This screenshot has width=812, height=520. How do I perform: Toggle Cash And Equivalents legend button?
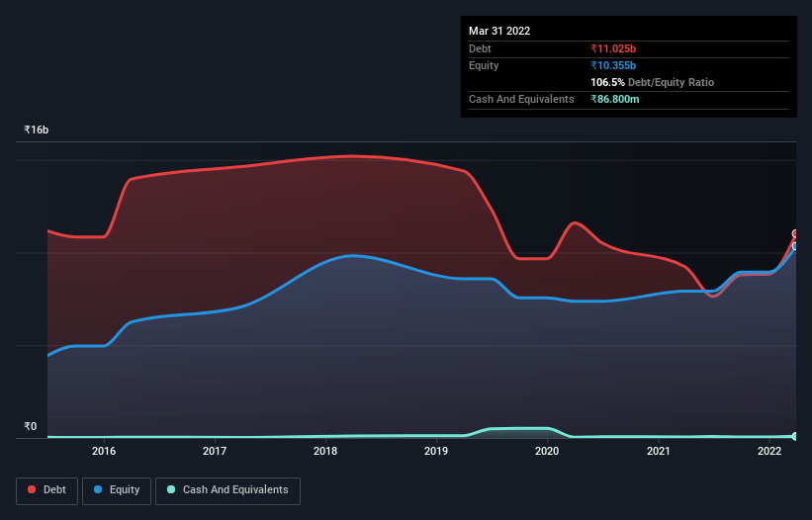pos(227,490)
